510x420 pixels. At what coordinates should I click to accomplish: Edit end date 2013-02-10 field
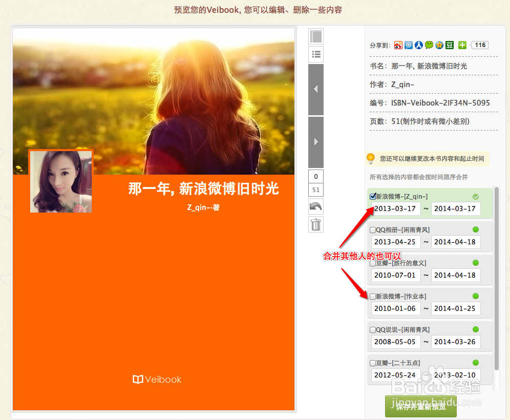[456, 375]
